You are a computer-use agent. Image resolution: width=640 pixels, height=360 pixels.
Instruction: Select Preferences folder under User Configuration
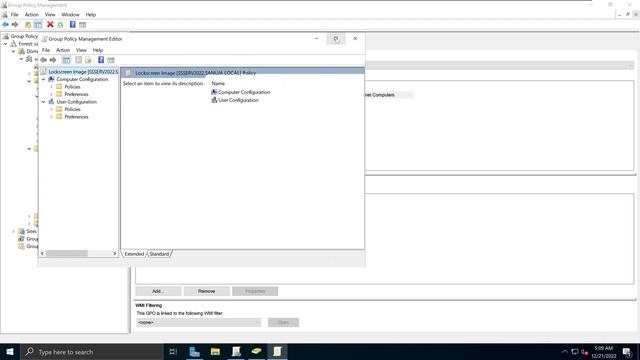[76, 117]
